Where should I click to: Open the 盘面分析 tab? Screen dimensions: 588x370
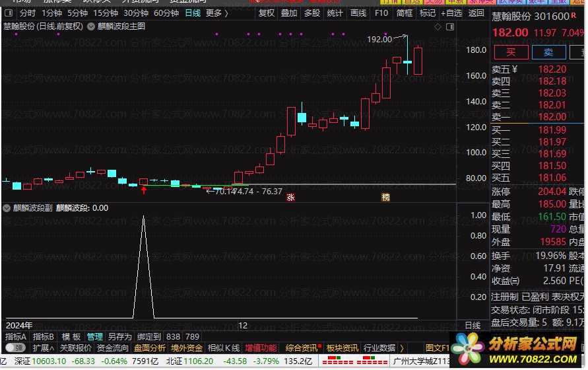point(150,348)
